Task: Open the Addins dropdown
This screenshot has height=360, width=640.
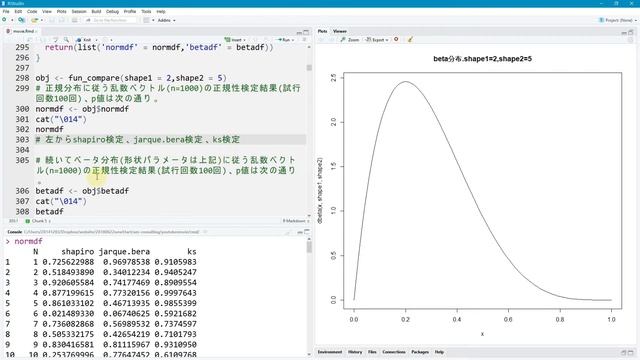Action: coord(166,20)
